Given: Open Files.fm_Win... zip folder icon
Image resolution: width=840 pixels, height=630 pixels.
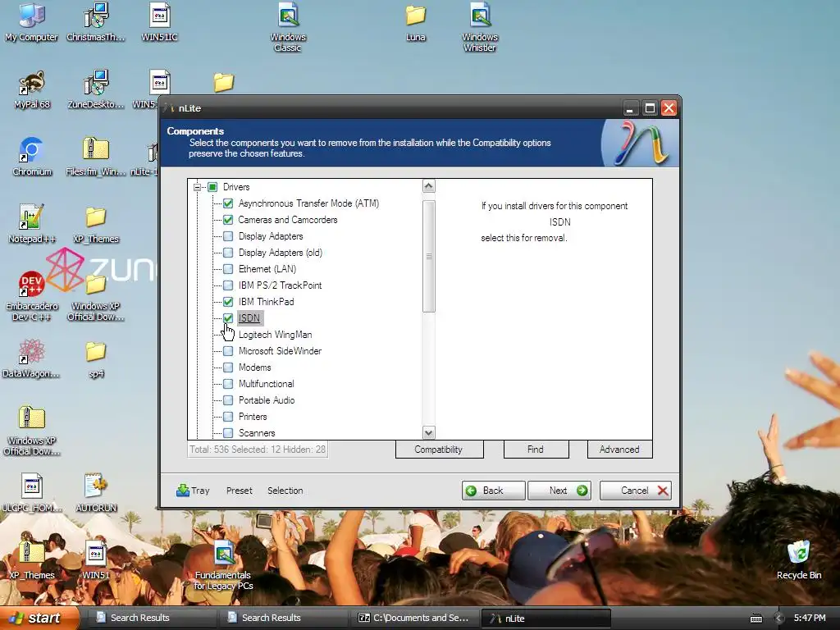Looking at the screenshot, I should pyautogui.click(x=96, y=157).
